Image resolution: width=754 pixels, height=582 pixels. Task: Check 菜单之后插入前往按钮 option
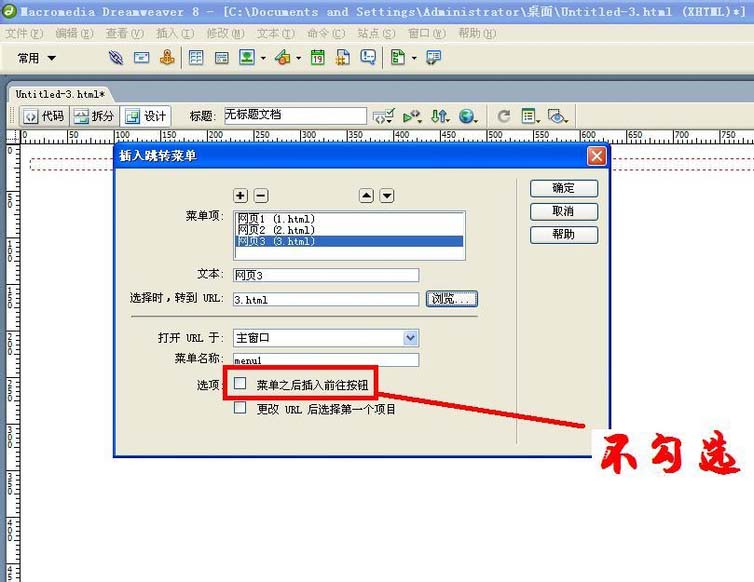[x=240, y=383]
